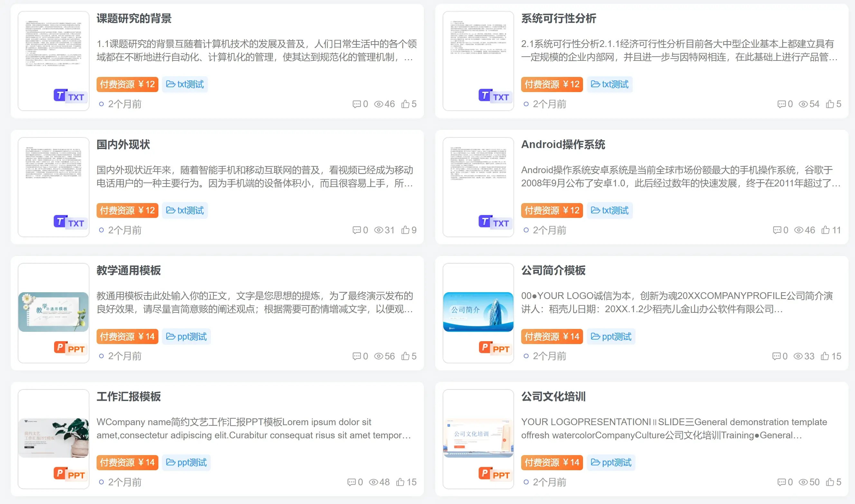Open the 系统可行性分析 document thumbnail

pyautogui.click(x=478, y=61)
